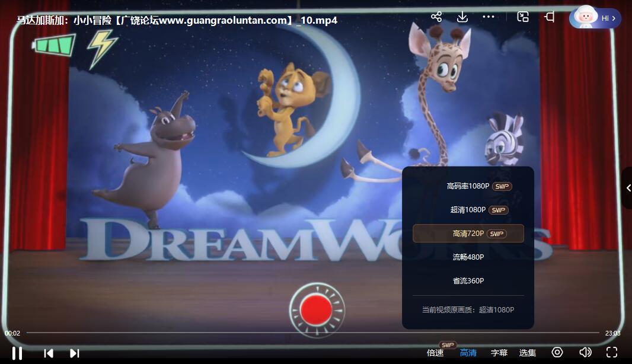
Task: Open the Hi user avatar profile
Action: point(595,18)
